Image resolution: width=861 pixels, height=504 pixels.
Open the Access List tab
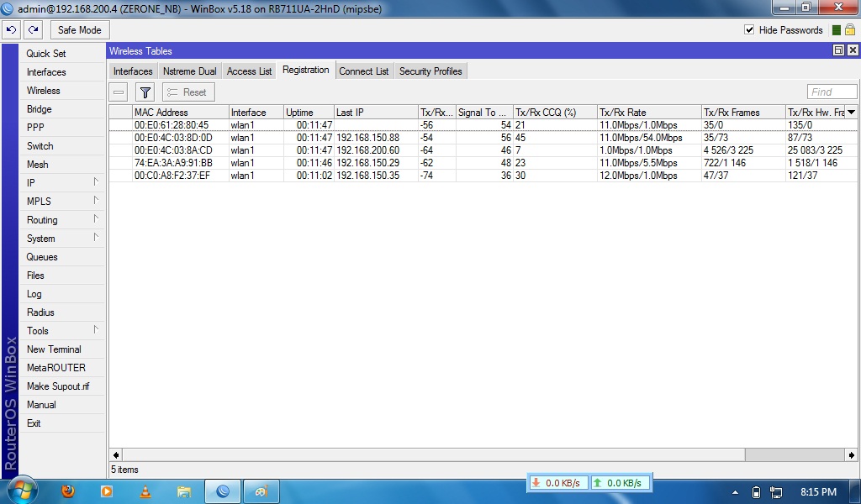coord(249,71)
